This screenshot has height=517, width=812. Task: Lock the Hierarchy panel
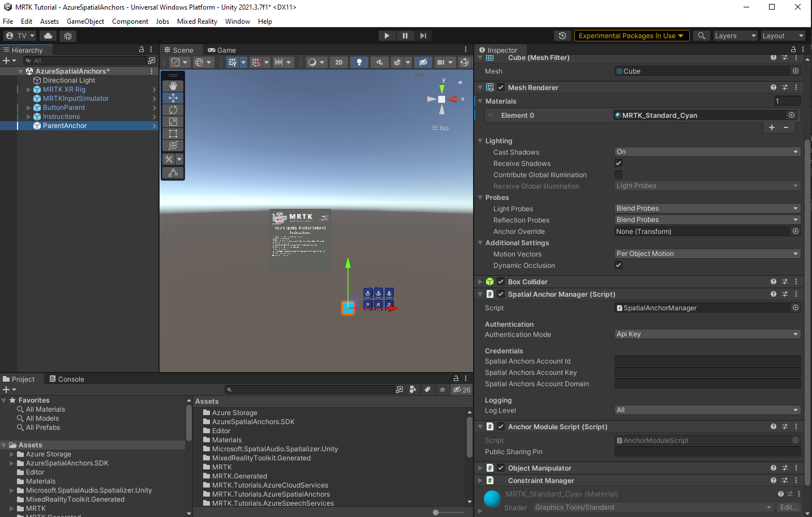point(141,50)
